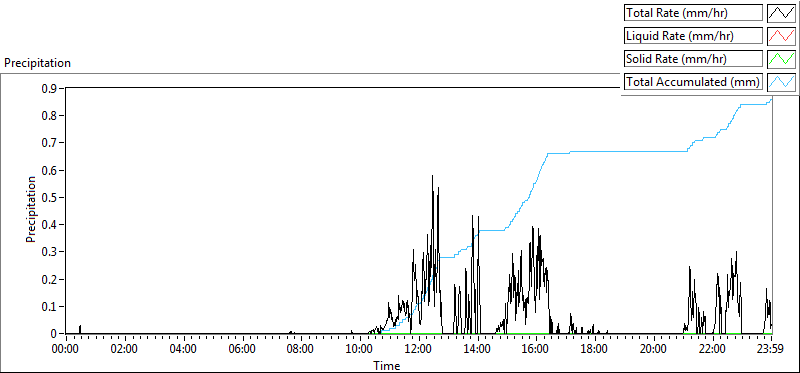Click the 06:00 time axis tick label
This screenshot has height=373, width=800.
tap(242, 349)
